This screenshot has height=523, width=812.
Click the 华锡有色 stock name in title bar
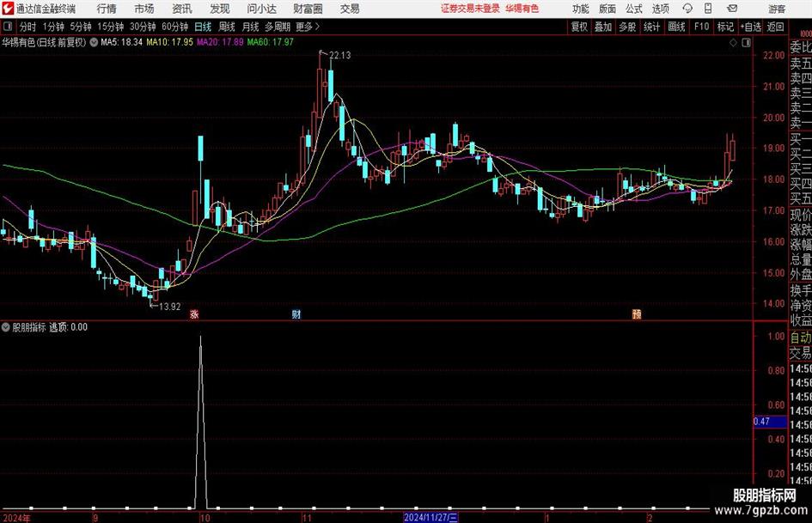[522, 9]
